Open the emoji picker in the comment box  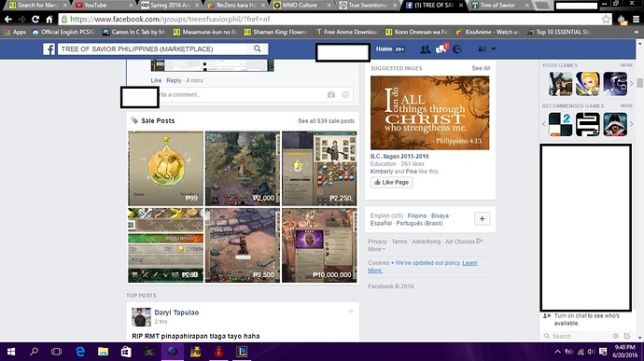coord(346,95)
